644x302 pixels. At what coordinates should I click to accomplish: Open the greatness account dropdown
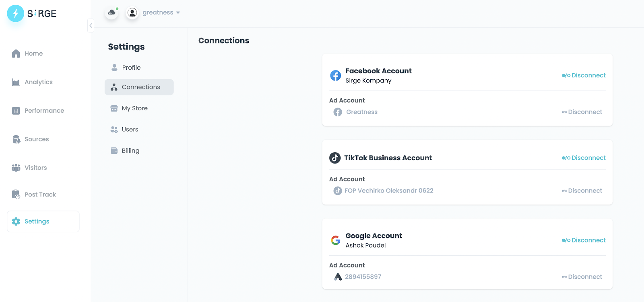(161, 12)
